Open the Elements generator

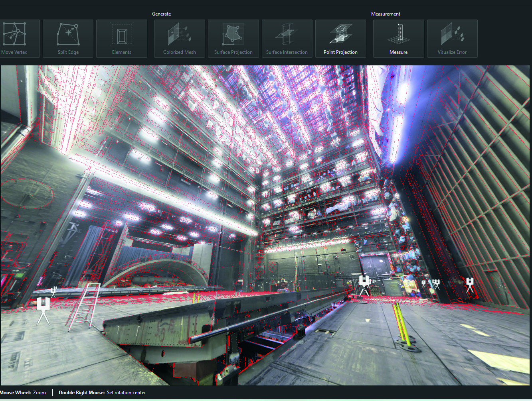[121, 39]
